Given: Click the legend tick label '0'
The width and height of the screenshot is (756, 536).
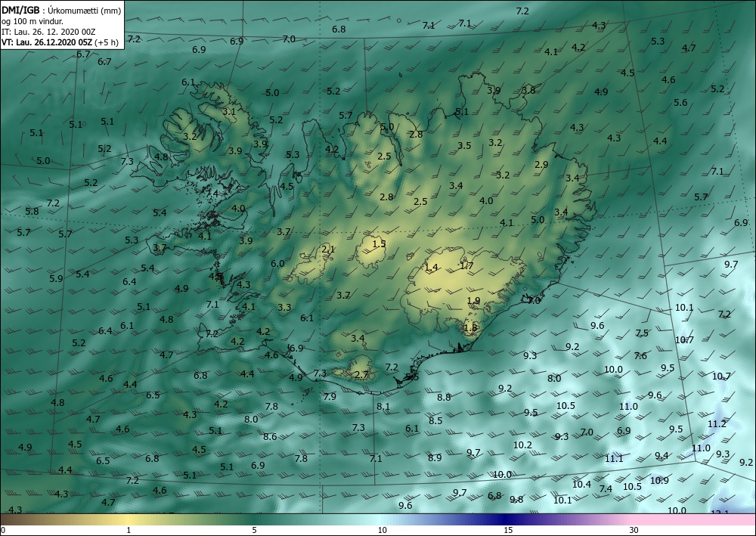Looking at the screenshot, I should [x=3, y=531].
